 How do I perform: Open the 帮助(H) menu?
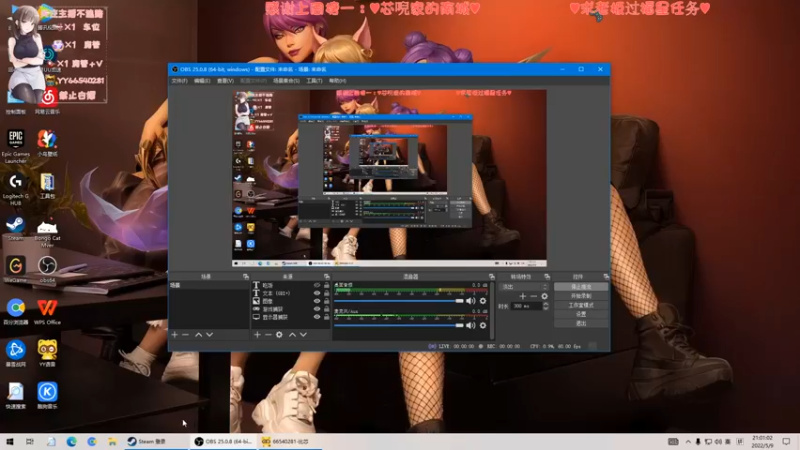click(337, 81)
